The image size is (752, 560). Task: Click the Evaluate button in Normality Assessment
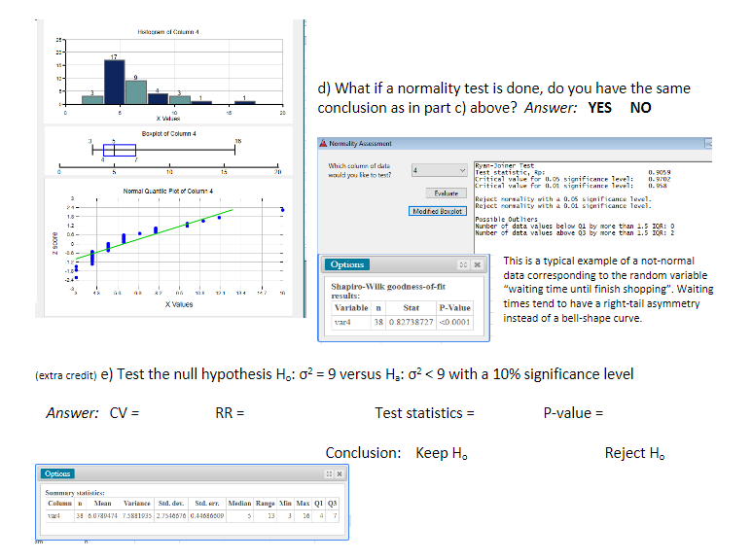pyautogui.click(x=446, y=193)
